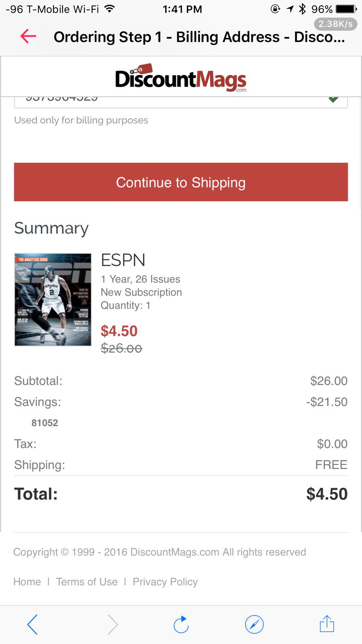362x644 pixels.
Task: Tap the green checkmark in phone field
Action: coord(333,99)
